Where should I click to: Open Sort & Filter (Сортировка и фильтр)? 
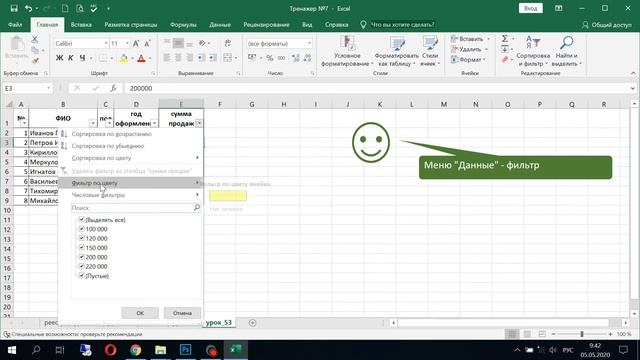coord(533,51)
